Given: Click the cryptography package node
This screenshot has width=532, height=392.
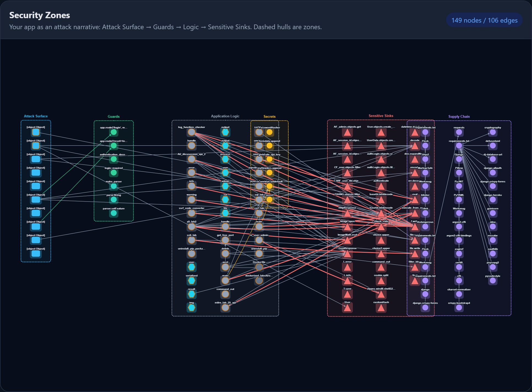Looking at the screenshot, I should click(493, 132).
